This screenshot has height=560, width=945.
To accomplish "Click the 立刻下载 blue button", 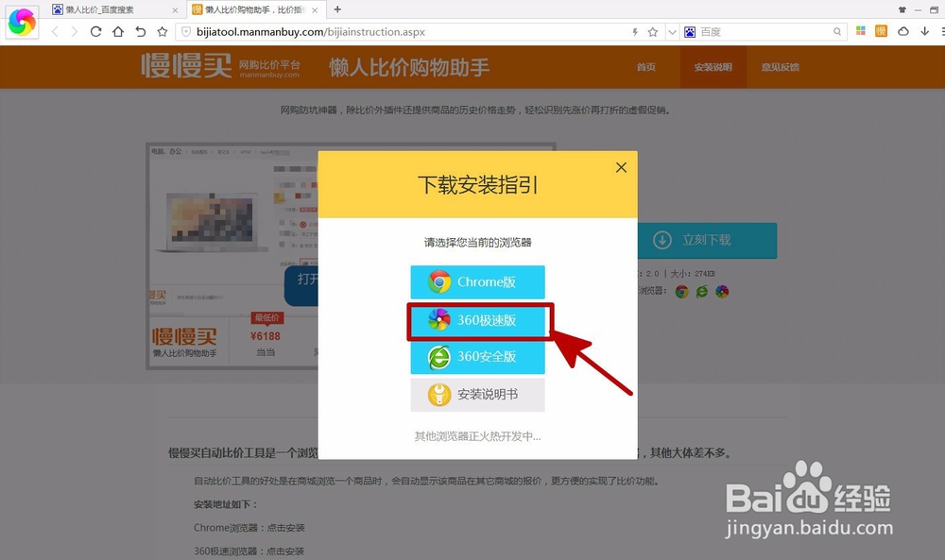I will coord(707,240).
